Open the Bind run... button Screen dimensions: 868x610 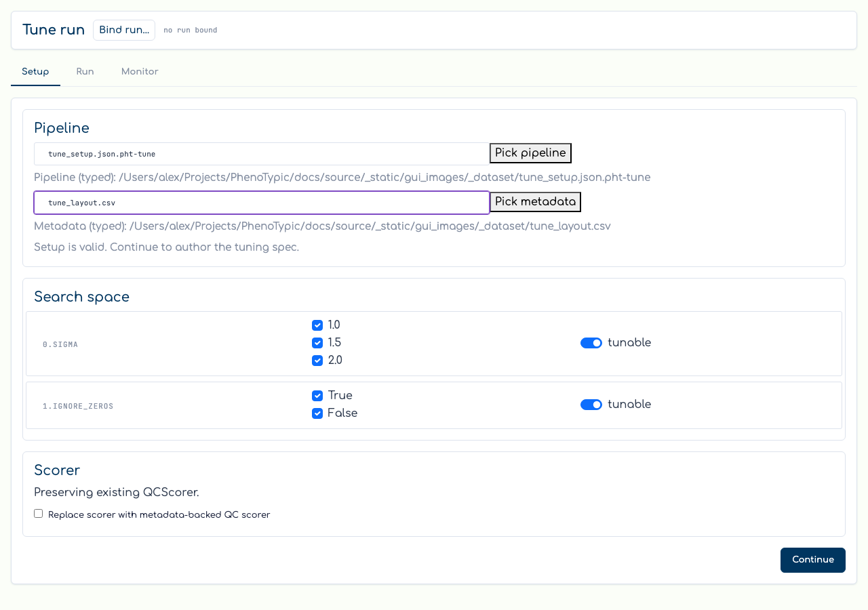click(124, 30)
